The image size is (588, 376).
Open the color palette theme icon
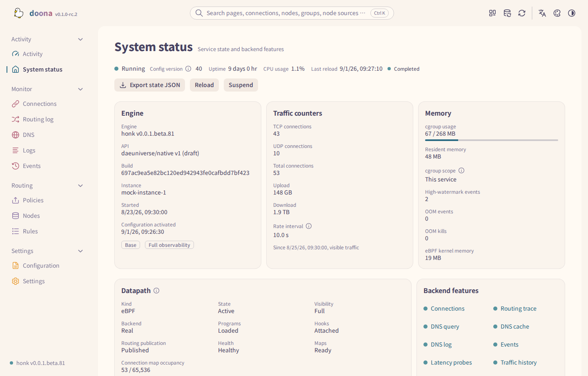(557, 13)
